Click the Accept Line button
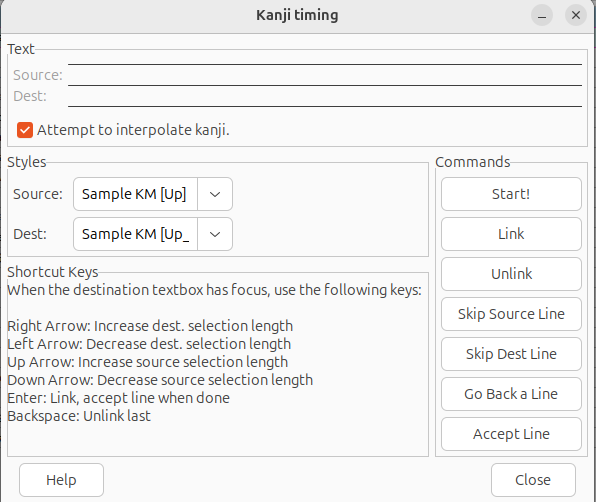The image size is (596, 502). click(x=511, y=434)
